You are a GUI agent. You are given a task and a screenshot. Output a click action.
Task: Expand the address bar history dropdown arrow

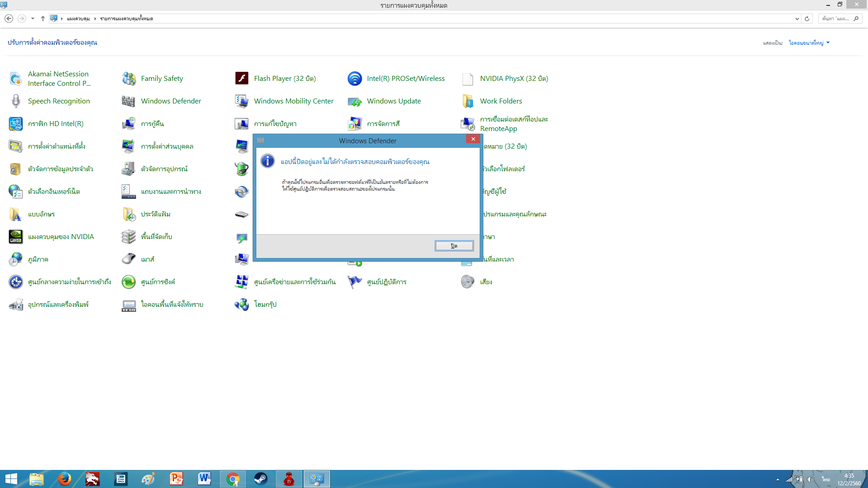point(797,19)
